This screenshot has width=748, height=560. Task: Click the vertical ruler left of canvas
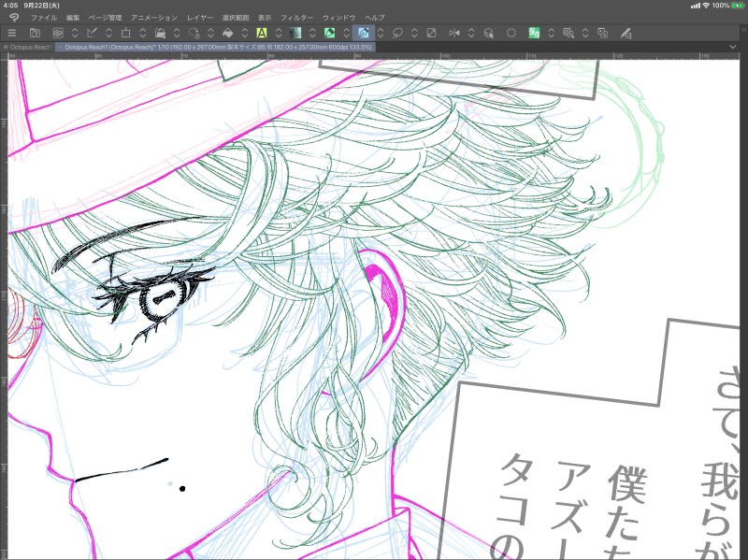coord(4,309)
